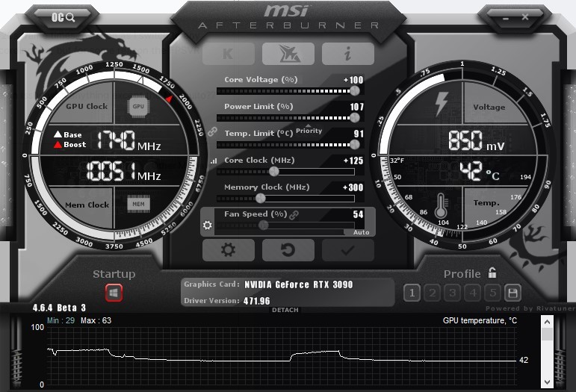Click the 1740 MHz GPU clock readout
Viewport: 576px width, 392px height.
(x=128, y=140)
